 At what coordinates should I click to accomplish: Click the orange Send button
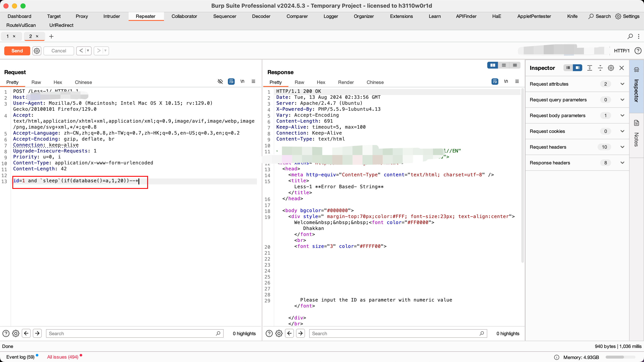(x=17, y=51)
